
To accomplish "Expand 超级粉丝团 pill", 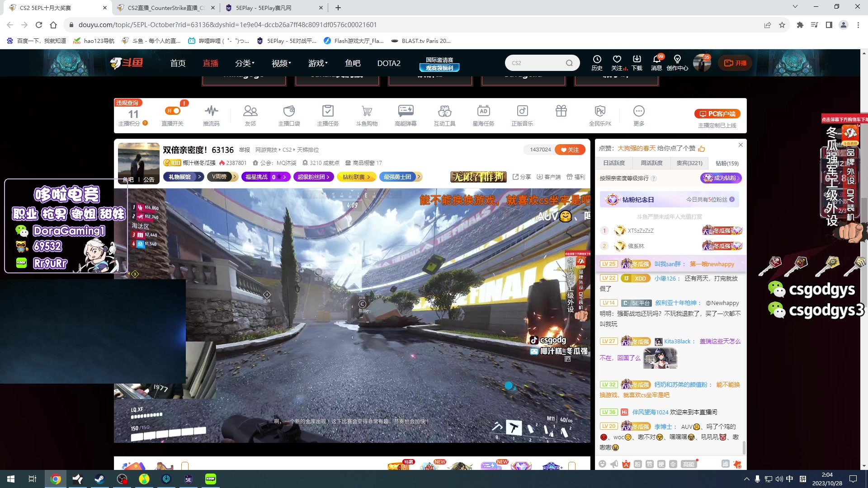I will [x=314, y=177].
